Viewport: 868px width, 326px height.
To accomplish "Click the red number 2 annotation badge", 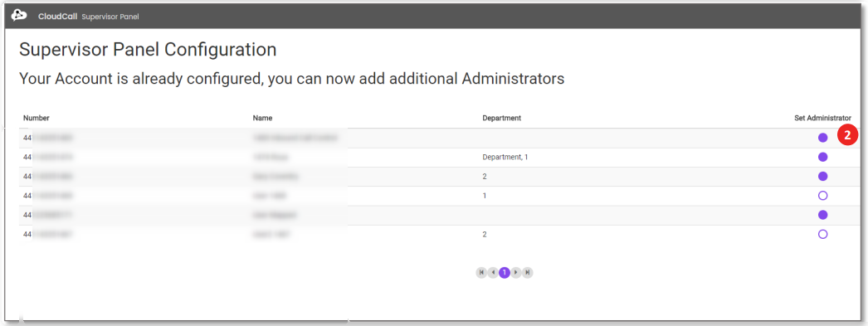I will [x=847, y=135].
